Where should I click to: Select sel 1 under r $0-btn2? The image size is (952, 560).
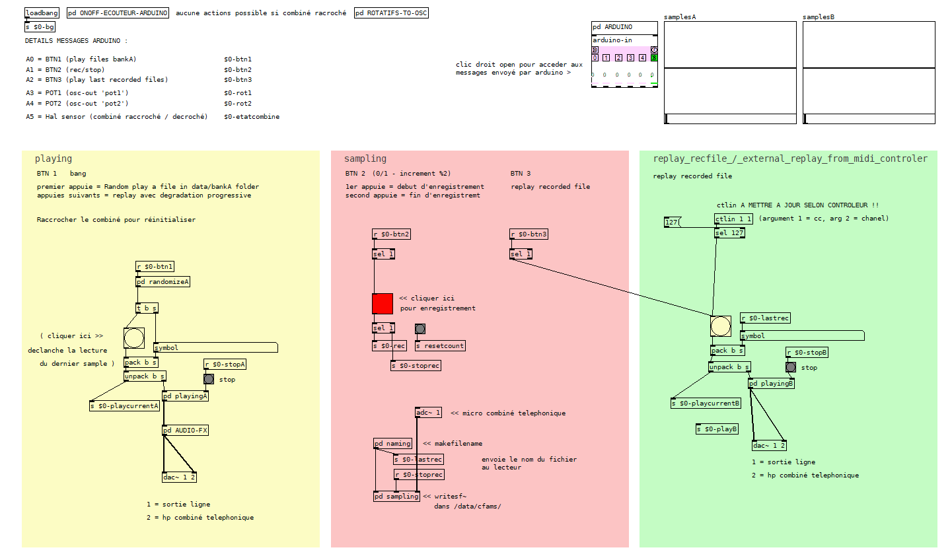383,254
